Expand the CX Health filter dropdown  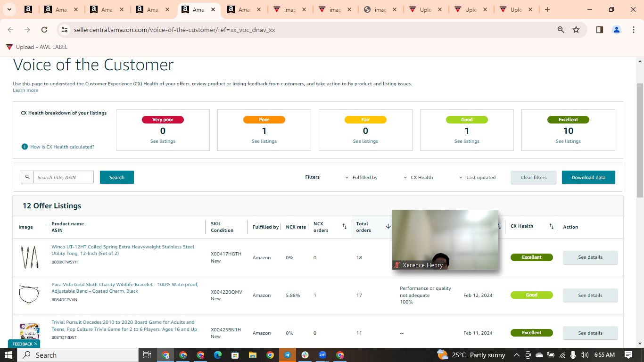[x=418, y=178]
